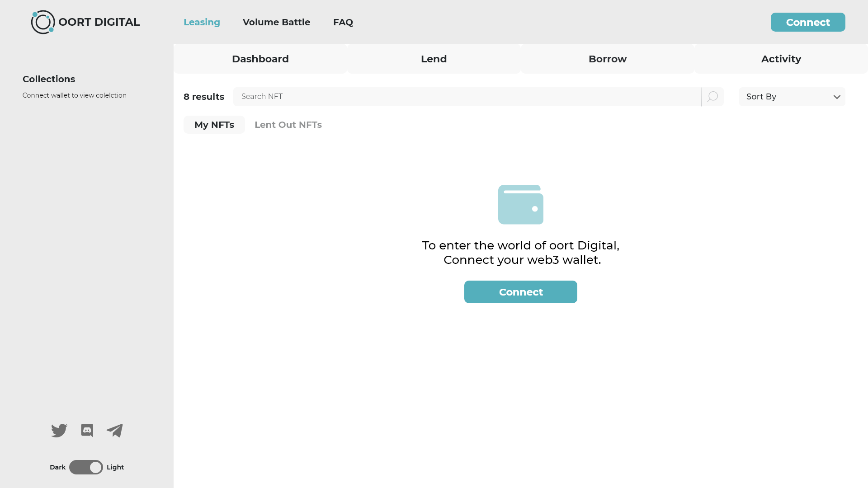Focus the Search NFT input field
This screenshot has width=868, height=488.
[467, 97]
